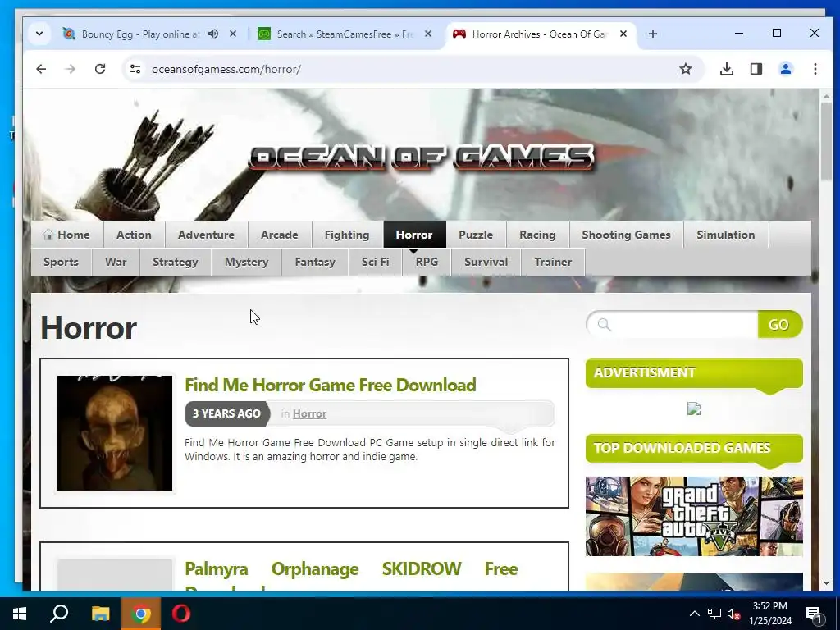This screenshot has height=630, width=840.
Task: Open the Shooting Games category
Action: tap(626, 235)
